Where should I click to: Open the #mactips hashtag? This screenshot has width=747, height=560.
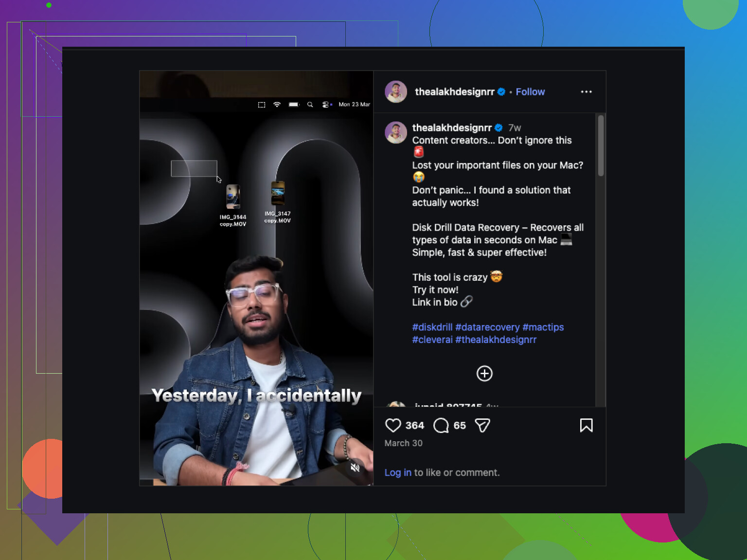click(x=543, y=327)
